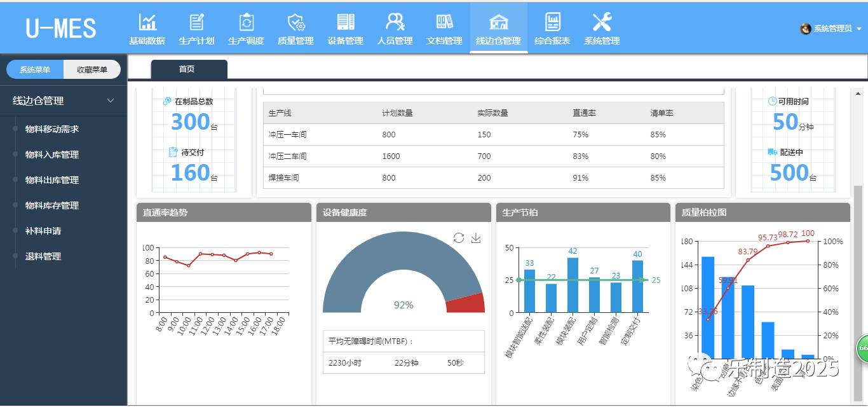Switch to the 收藏菜单 toggle
The width and height of the screenshot is (868, 407).
pyautogui.click(x=92, y=70)
